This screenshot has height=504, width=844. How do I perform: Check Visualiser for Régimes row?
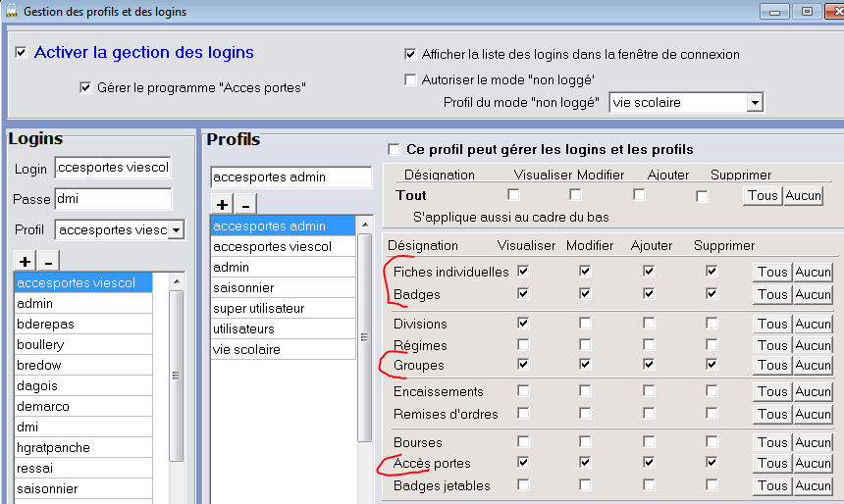coord(523,345)
